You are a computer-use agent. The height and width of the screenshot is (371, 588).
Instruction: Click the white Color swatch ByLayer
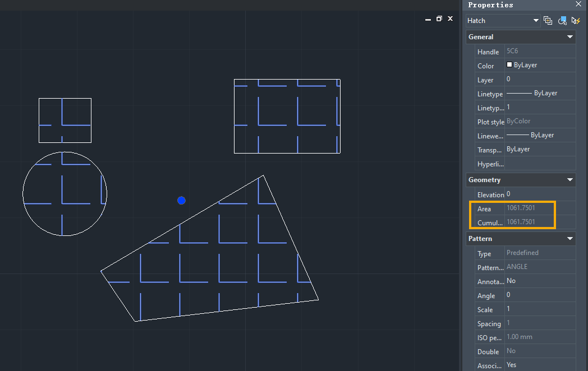coord(509,64)
